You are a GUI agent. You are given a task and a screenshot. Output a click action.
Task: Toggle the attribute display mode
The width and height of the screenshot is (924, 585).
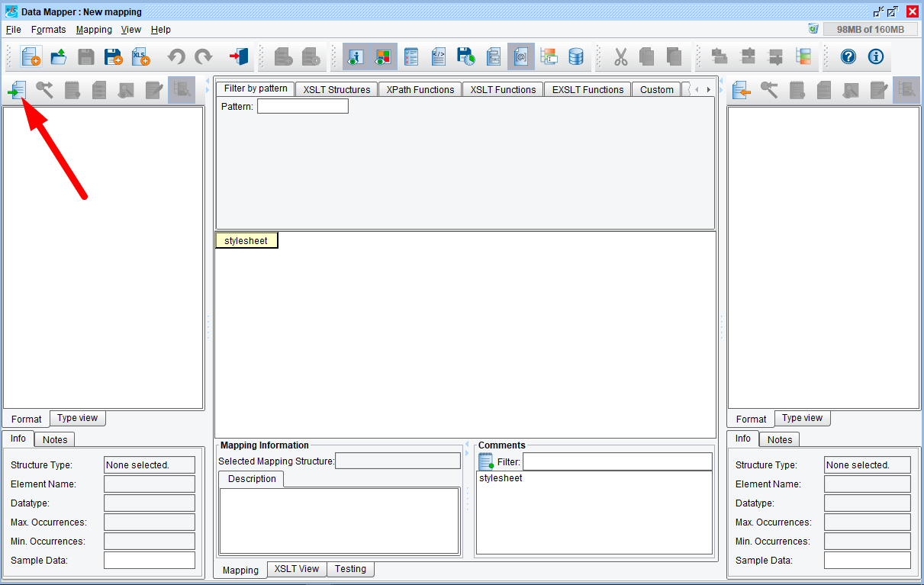pos(521,56)
